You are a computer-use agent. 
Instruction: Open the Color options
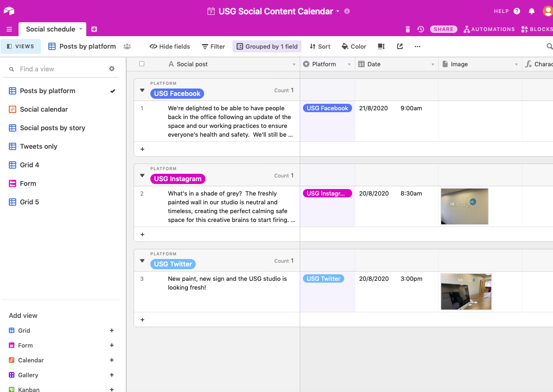pyautogui.click(x=354, y=46)
